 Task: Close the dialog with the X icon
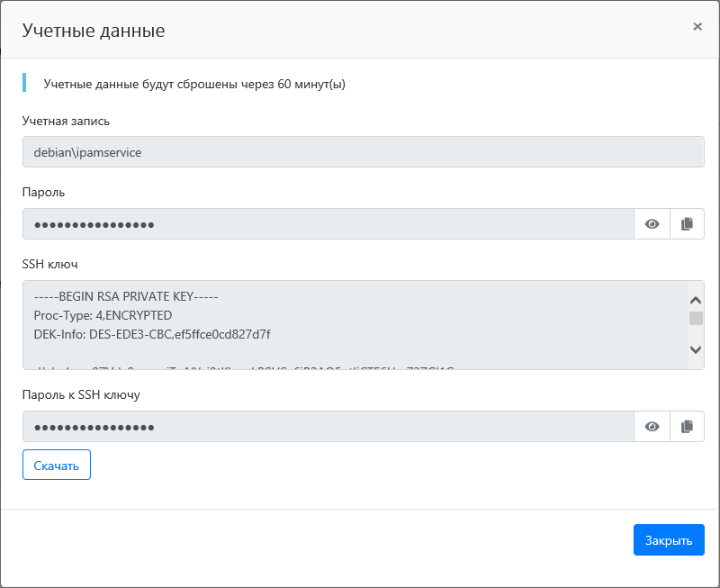coord(697,27)
